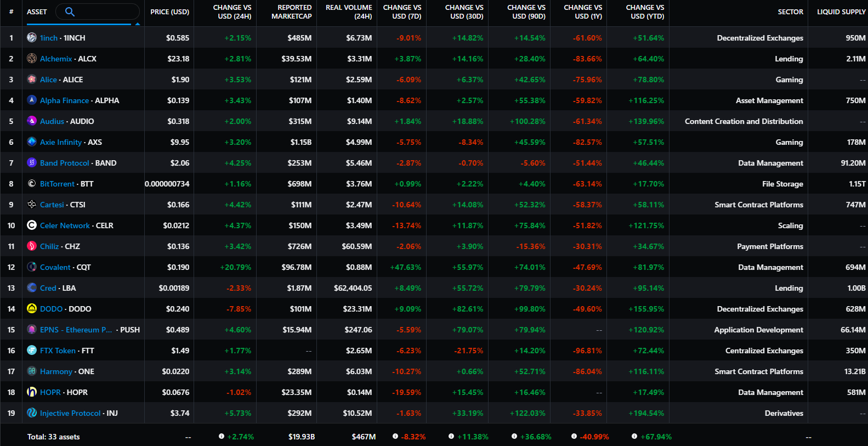The image size is (868, 446).
Task: Click the Chiliz logo icon
Action: tap(32, 246)
